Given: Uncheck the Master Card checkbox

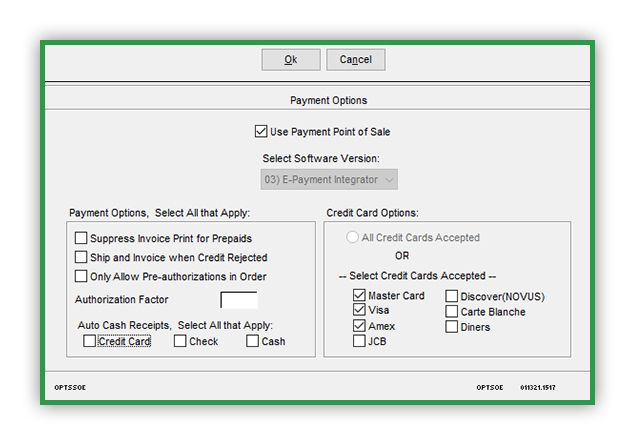Looking at the screenshot, I should 359,295.
